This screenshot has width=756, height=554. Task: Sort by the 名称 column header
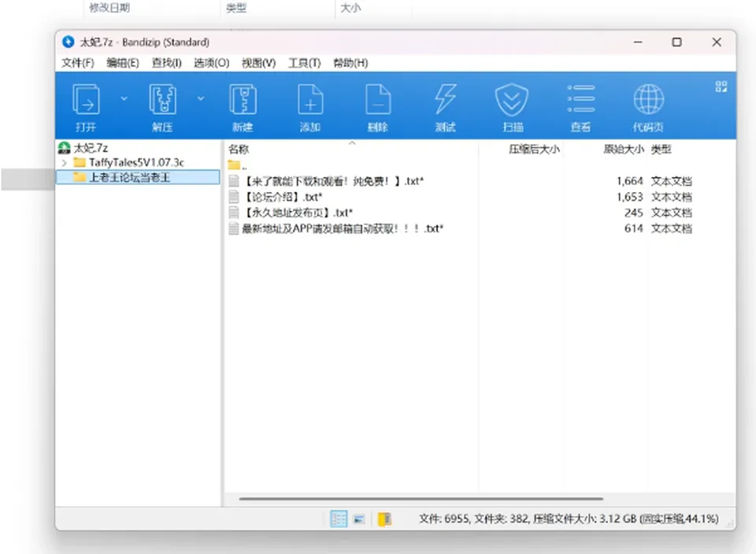[x=238, y=150]
